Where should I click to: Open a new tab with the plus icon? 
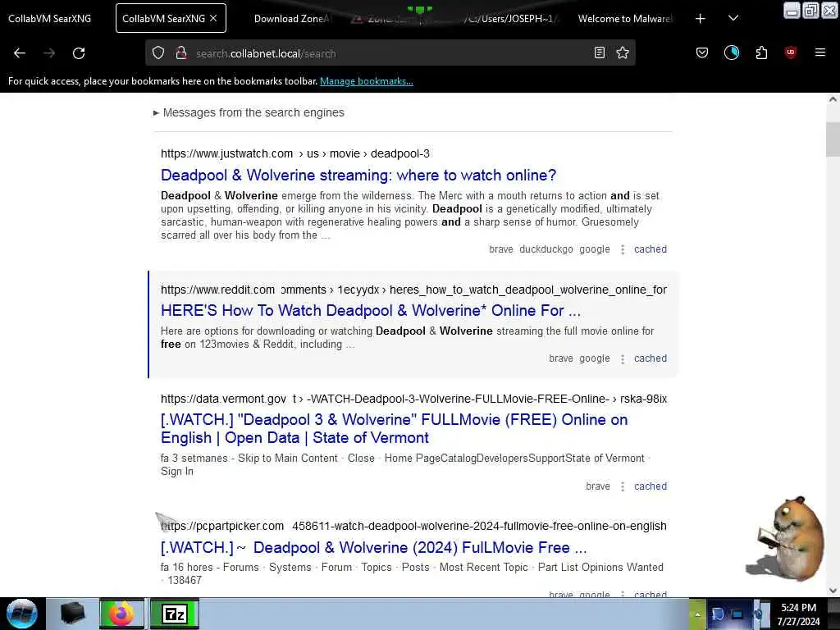coord(701,18)
